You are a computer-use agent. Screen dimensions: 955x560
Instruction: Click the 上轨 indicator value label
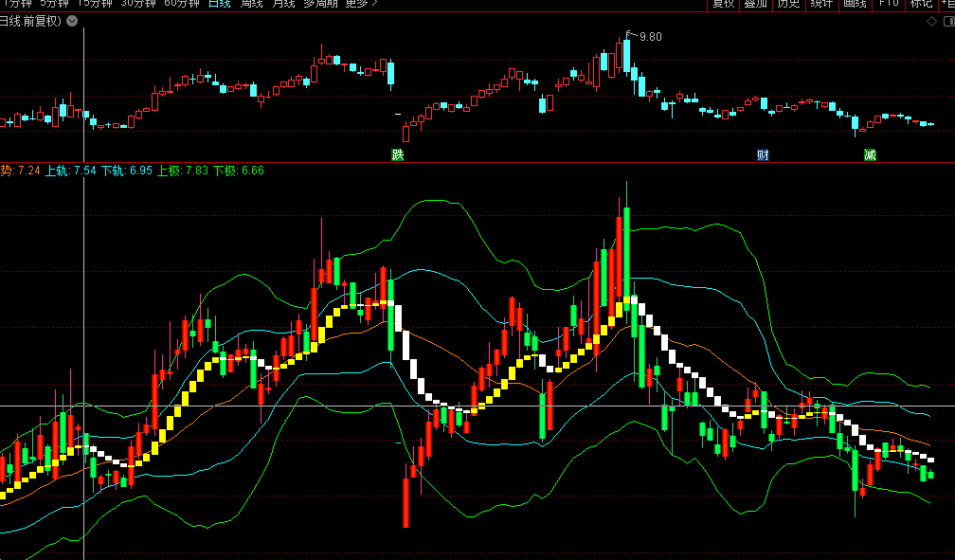[x=58, y=171]
